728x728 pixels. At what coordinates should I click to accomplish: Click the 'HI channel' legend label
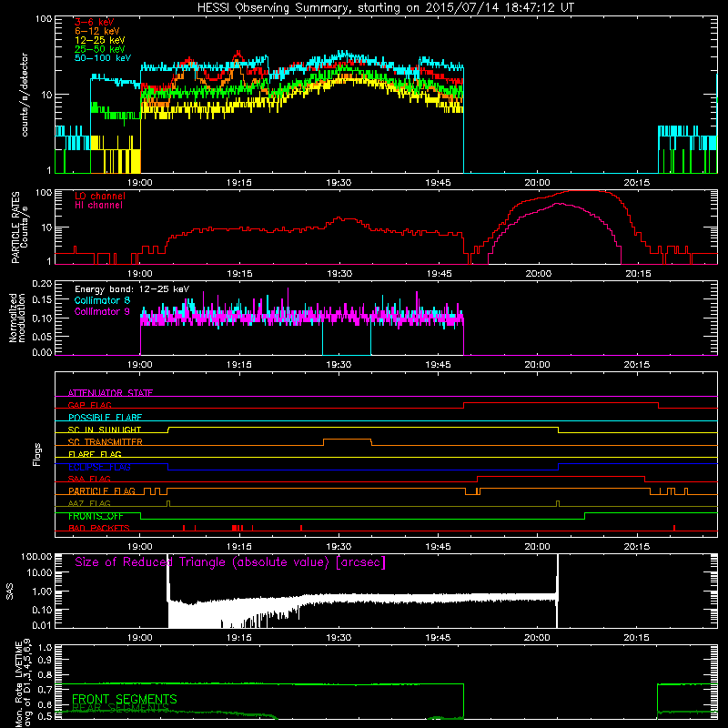(x=99, y=206)
